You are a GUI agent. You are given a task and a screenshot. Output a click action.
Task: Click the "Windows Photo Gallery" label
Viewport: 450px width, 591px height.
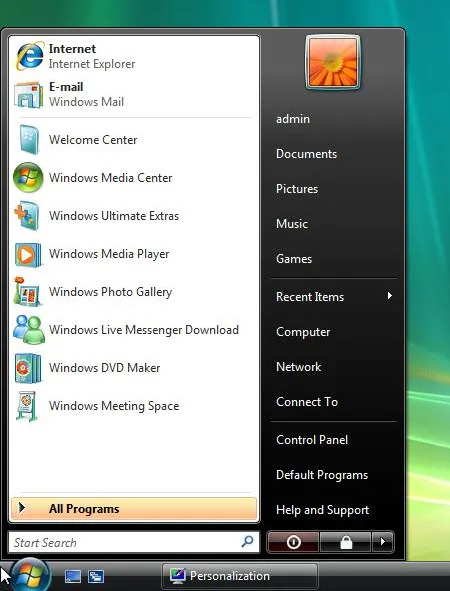point(110,292)
